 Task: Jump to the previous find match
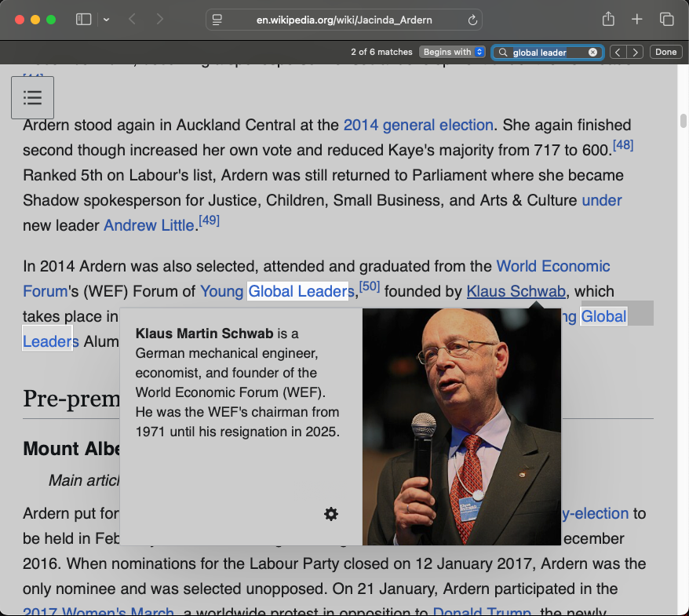pos(618,53)
